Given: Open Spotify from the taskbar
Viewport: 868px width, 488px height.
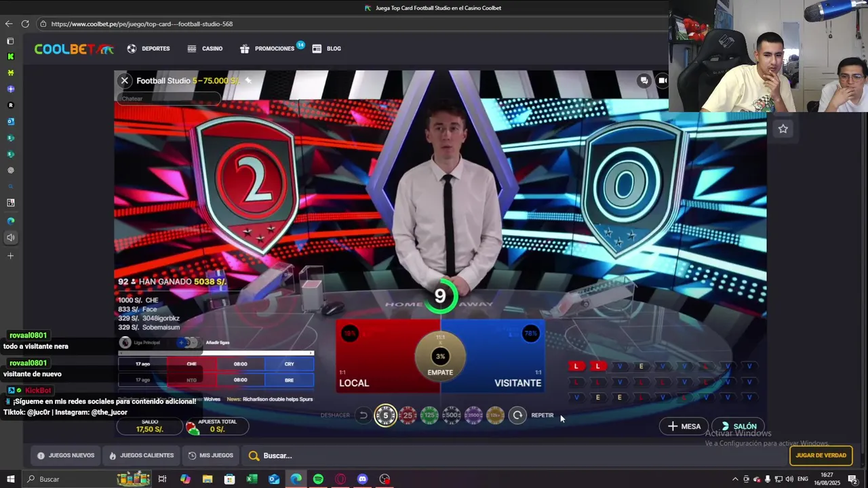Looking at the screenshot, I should (x=318, y=479).
